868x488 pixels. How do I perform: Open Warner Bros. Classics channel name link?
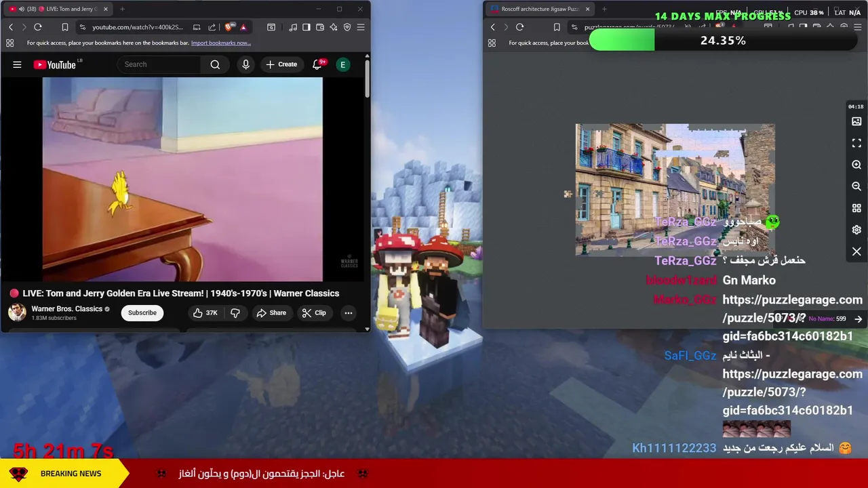pos(67,308)
